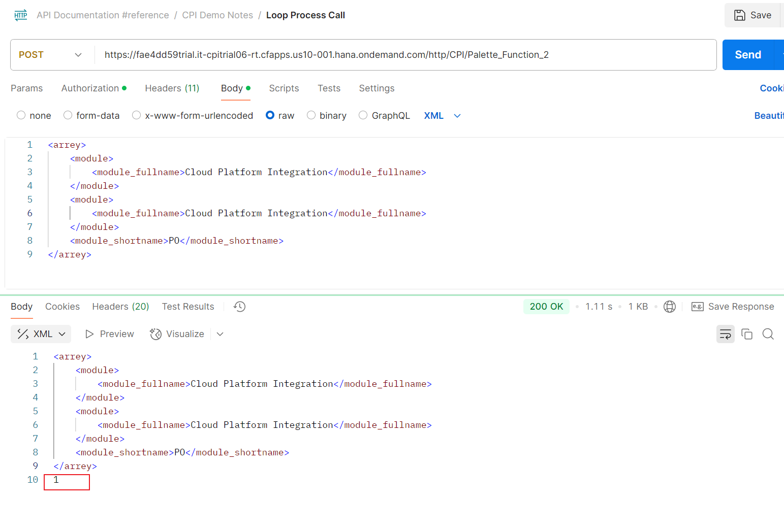This screenshot has width=784, height=532.
Task: Select the binary body option
Action: coord(311,115)
